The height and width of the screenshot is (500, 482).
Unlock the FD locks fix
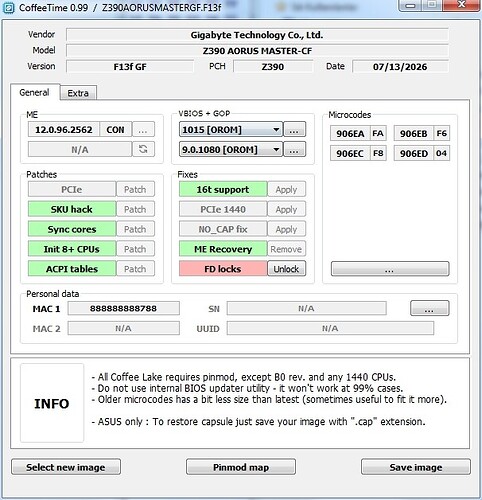coord(286,269)
